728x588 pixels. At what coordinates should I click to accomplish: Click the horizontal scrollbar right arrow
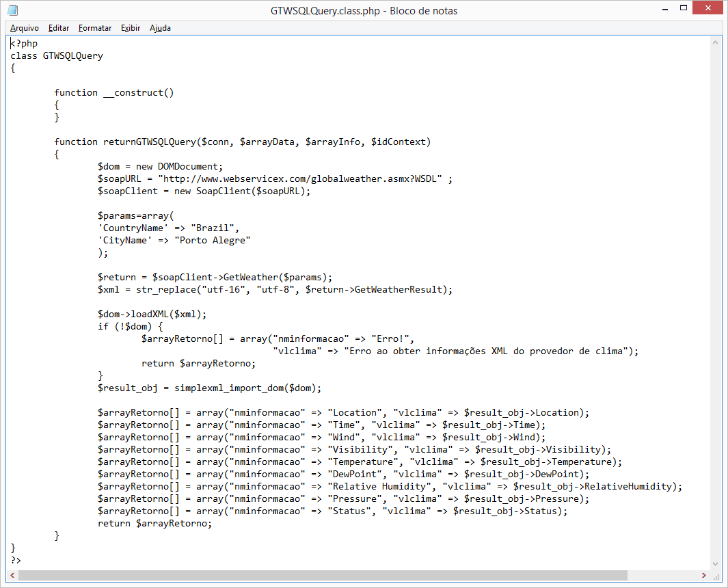tap(703, 576)
